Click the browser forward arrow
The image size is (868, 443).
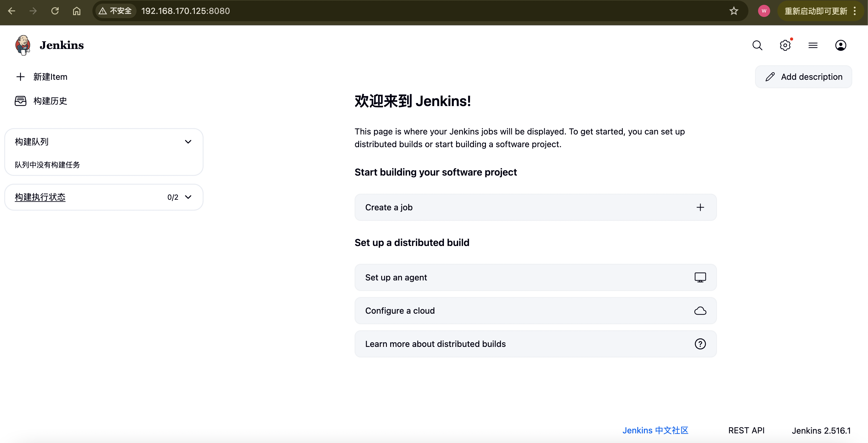(33, 11)
